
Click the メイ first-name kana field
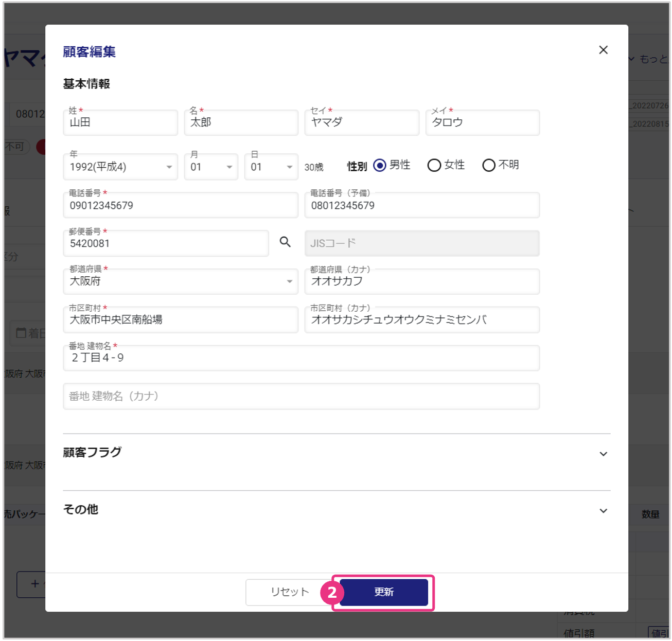(482, 123)
